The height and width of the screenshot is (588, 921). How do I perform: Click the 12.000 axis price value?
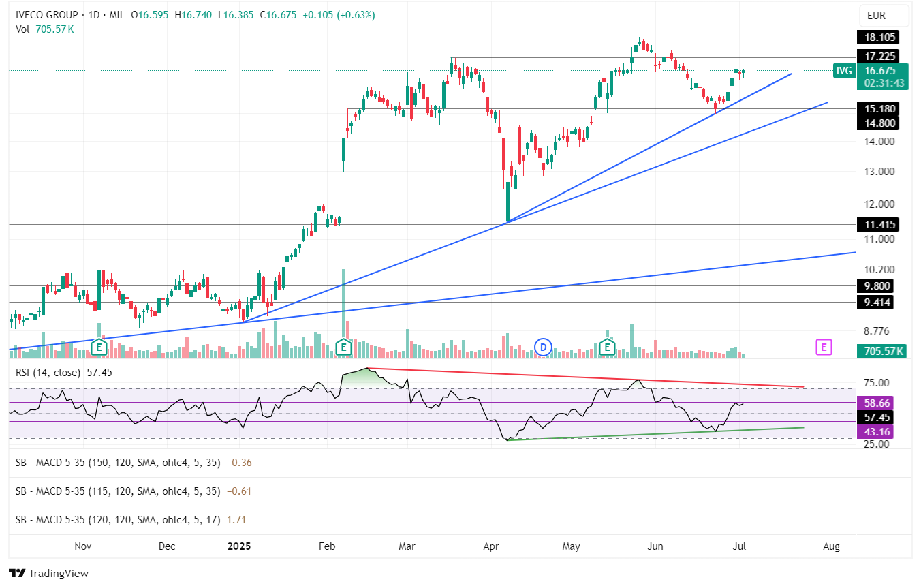click(x=879, y=204)
